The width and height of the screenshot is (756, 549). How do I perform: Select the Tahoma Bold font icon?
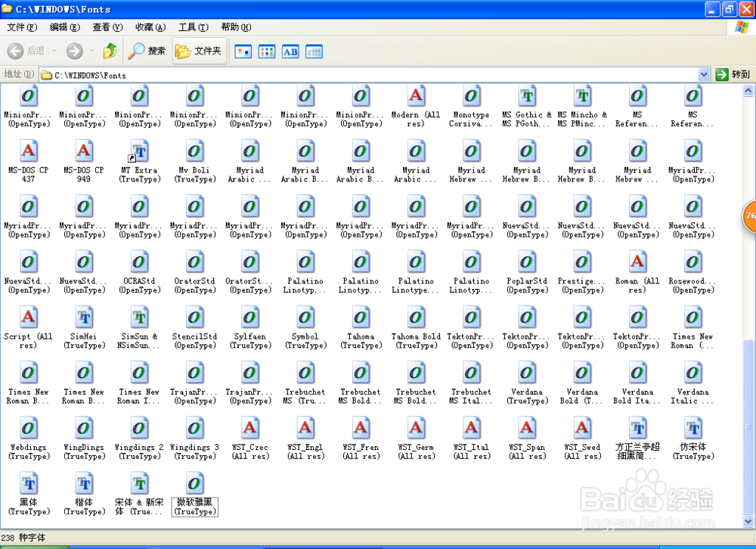pyautogui.click(x=416, y=317)
